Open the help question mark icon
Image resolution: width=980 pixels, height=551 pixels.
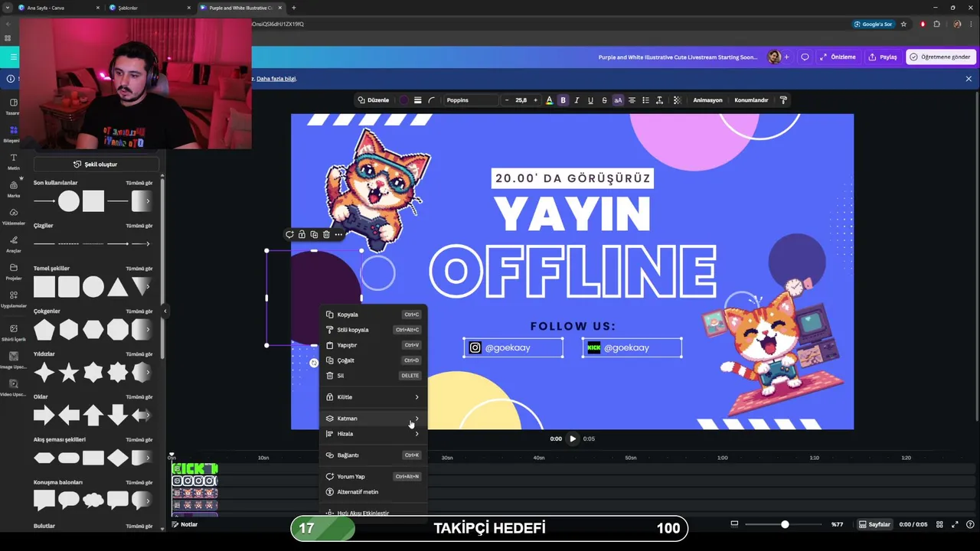(969, 524)
